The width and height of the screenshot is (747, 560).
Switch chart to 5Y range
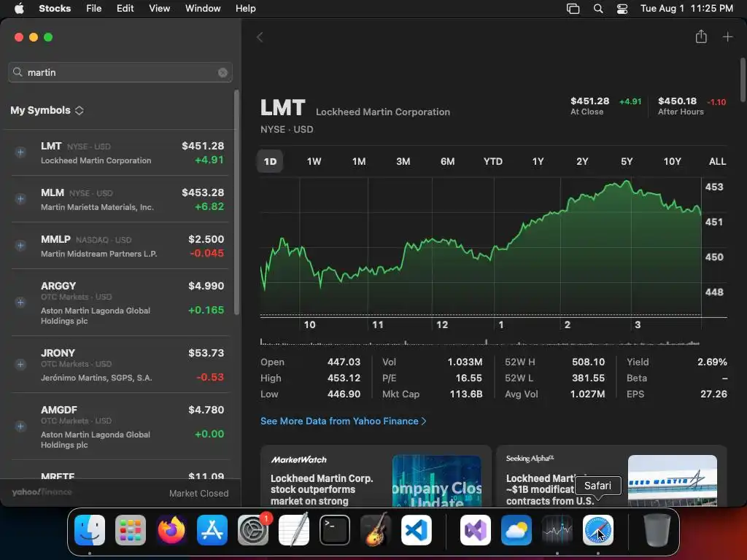tap(627, 161)
